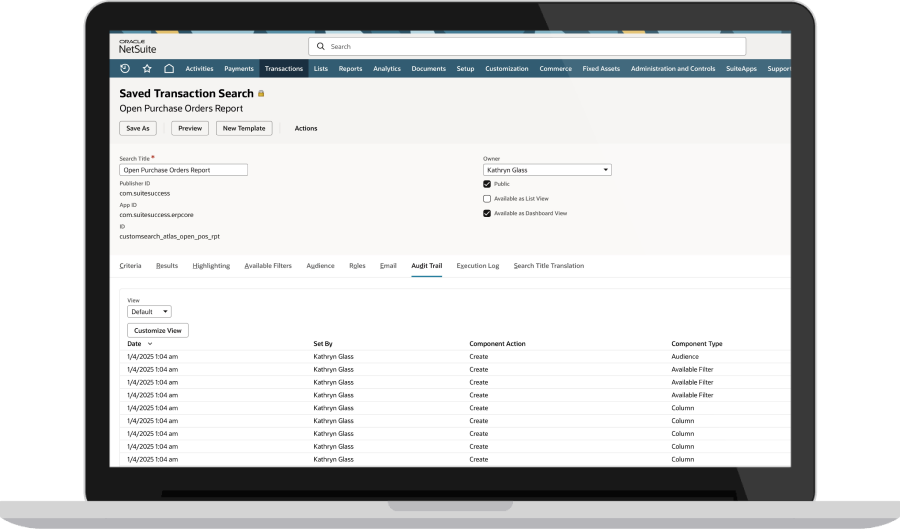Click the lock icon beside Saved Transaction Search

pos(261,94)
